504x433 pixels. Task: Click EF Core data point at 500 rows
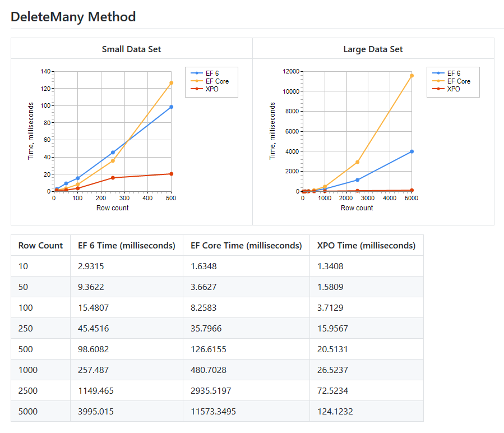click(172, 83)
